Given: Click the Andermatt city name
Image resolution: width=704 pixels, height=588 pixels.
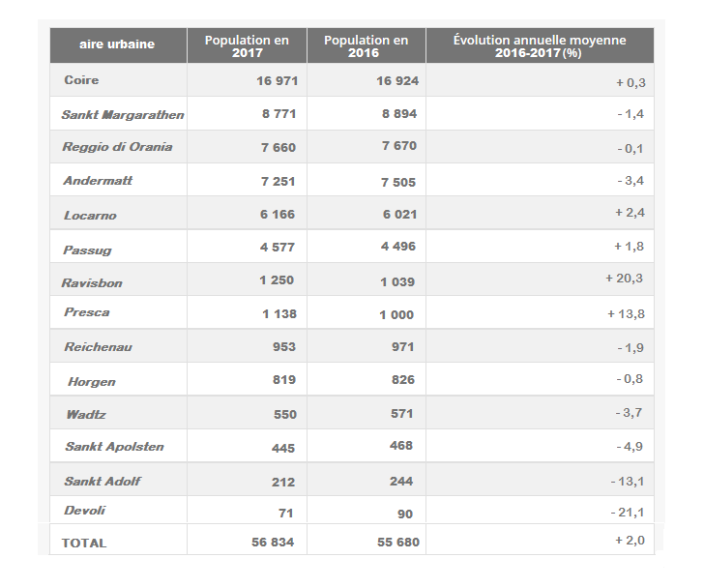Looking at the screenshot, I should pyautogui.click(x=98, y=181).
